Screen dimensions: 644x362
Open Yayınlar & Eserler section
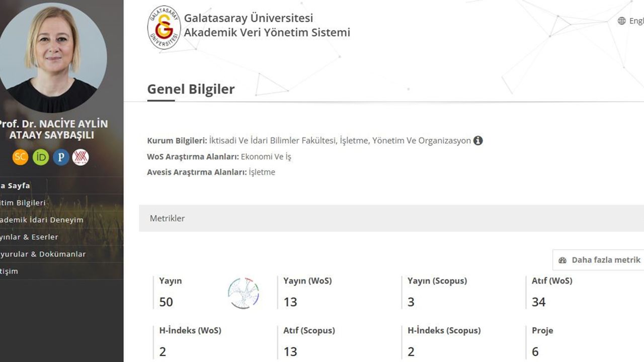point(29,237)
